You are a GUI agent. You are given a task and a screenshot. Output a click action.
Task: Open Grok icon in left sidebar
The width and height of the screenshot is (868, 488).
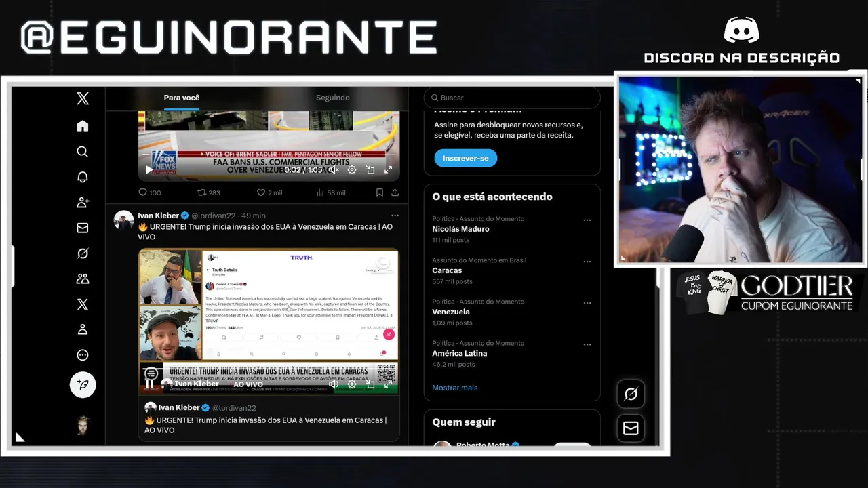coord(83,253)
